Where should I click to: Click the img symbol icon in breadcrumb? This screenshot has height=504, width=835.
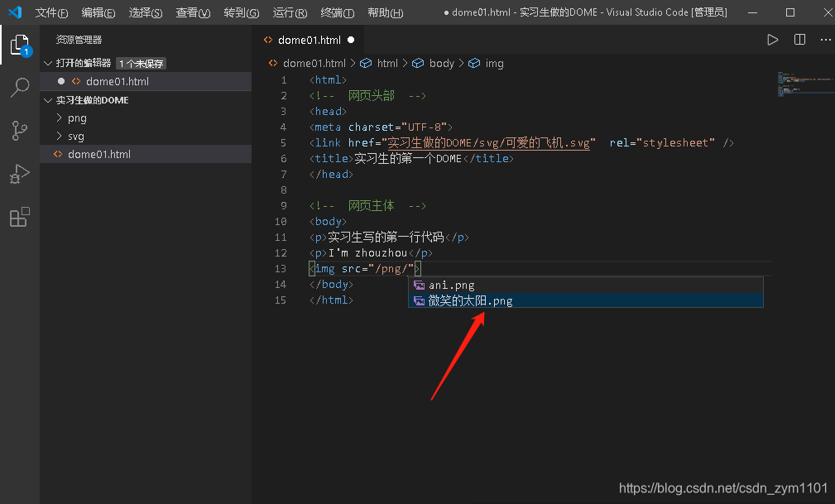pos(474,64)
